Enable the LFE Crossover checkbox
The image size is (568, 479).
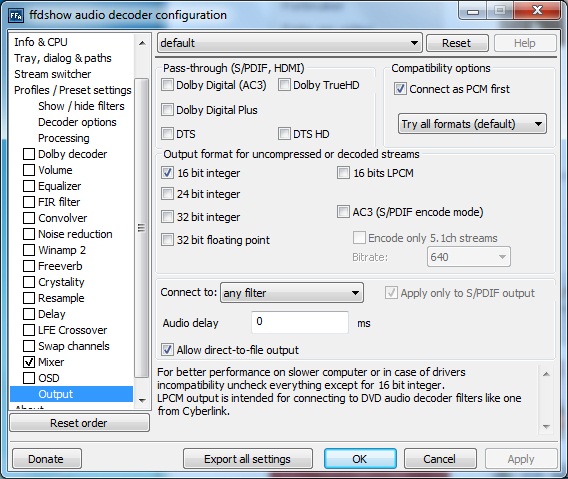coord(29,330)
